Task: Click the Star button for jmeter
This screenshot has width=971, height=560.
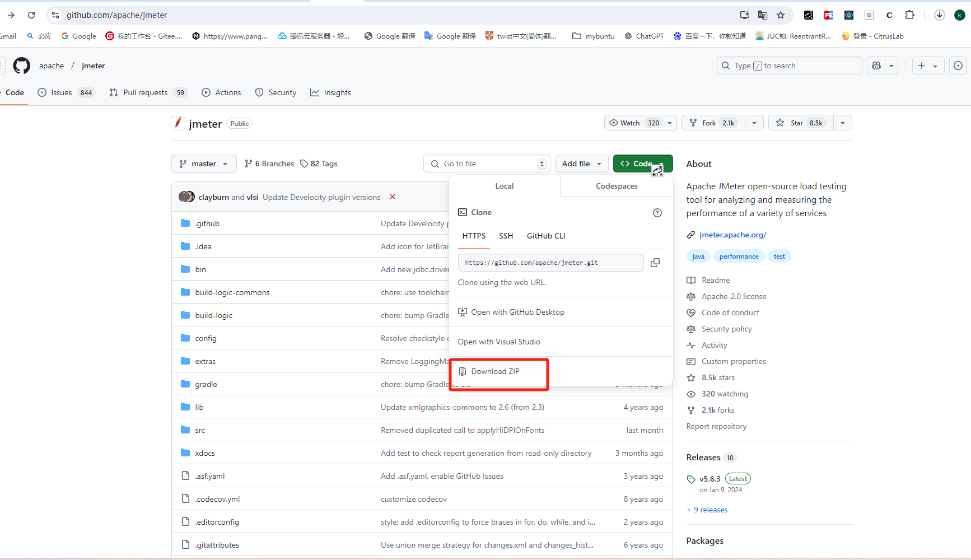Action: tap(801, 123)
